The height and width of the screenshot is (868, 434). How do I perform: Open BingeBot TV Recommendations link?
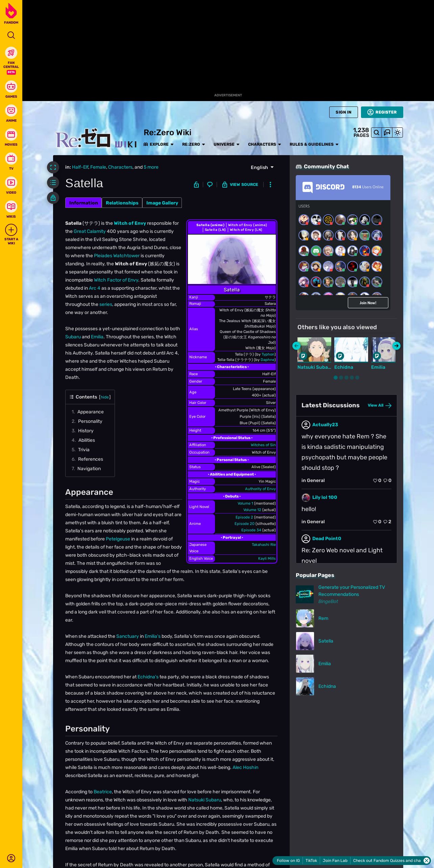tap(352, 591)
